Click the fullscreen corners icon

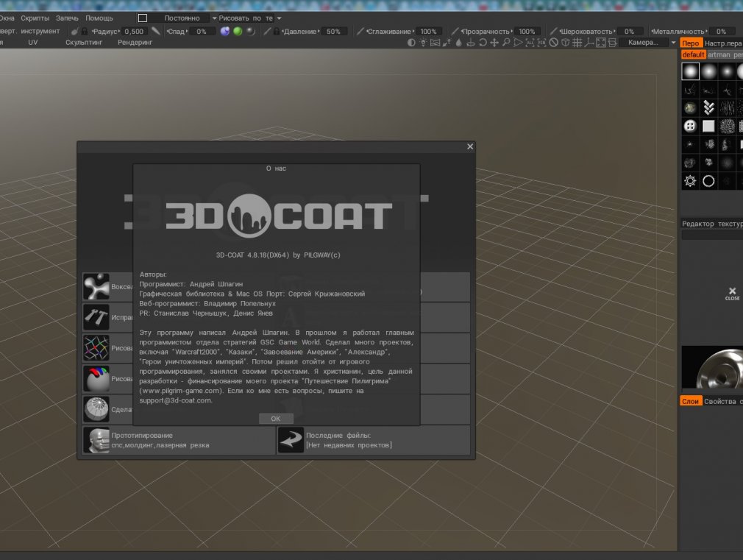[x=601, y=43]
